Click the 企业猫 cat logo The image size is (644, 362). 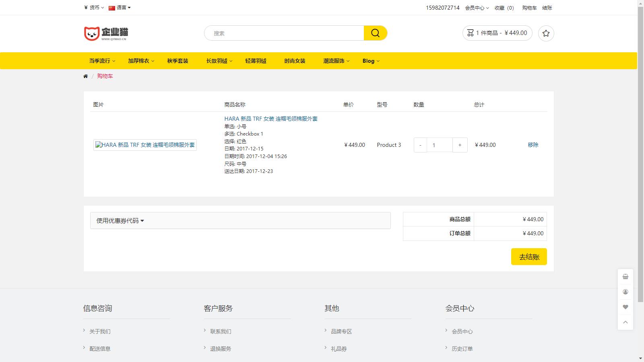tap(106, 33)
